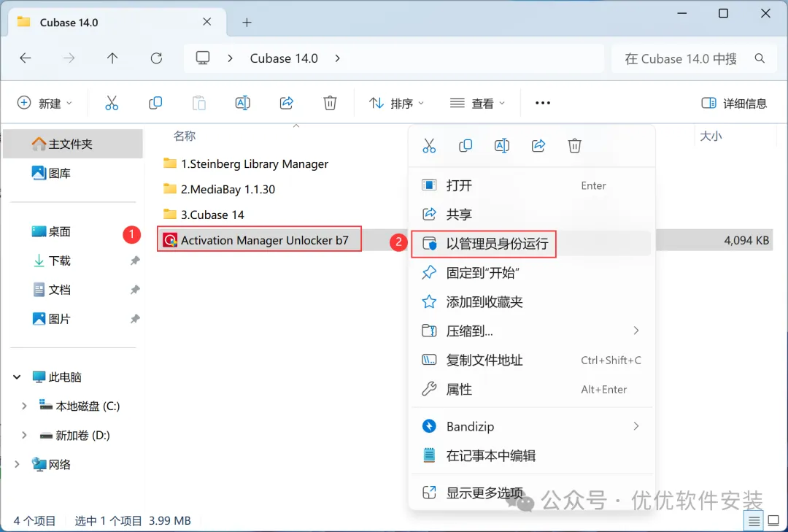Open the 查看 view dropdown
Image resolution: width=788 pixels, height=532 pixels.
coord(477,104)
